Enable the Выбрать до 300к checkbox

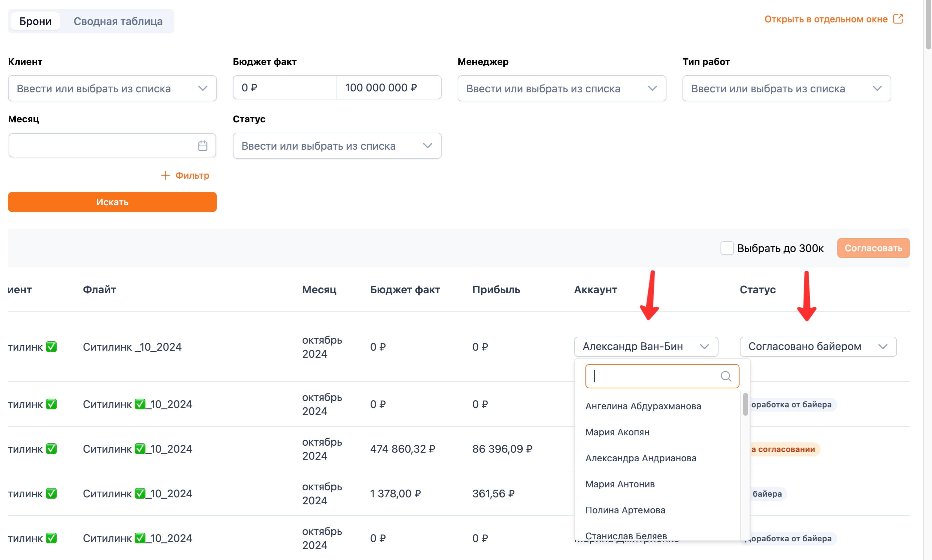(727, 248)
